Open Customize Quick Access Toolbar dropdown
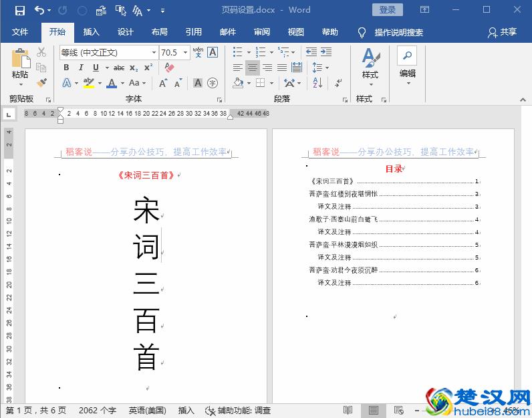 163,11
